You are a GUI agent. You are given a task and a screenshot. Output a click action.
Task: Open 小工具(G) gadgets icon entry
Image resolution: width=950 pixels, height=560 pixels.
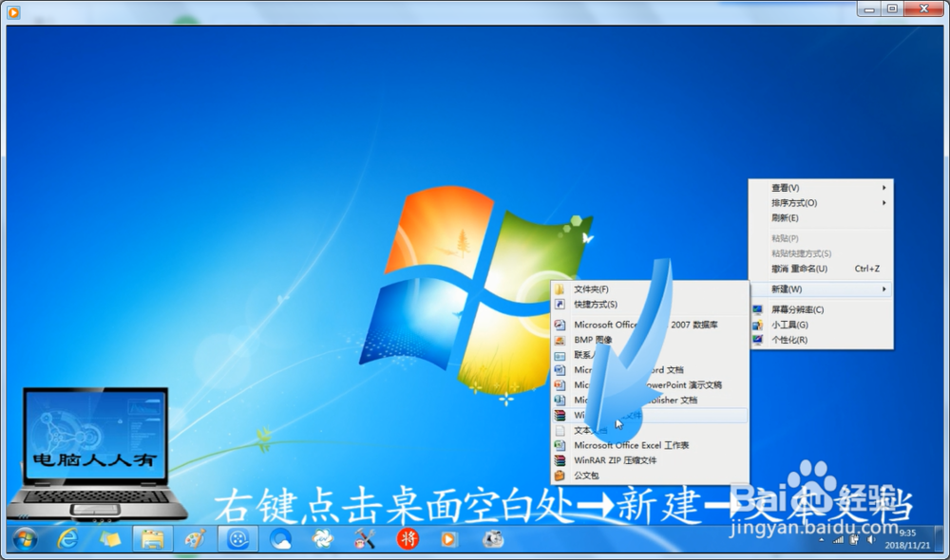(x=821, y=325)
